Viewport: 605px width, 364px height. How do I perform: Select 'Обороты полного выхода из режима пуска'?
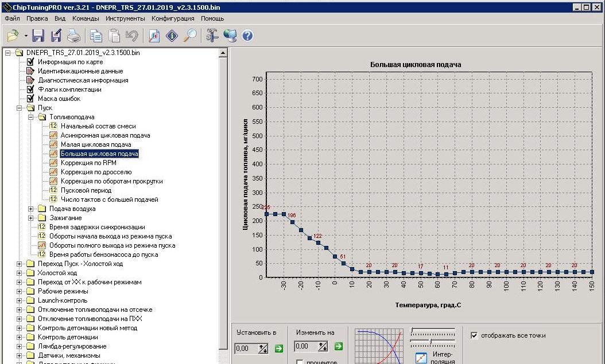(113, 245)
